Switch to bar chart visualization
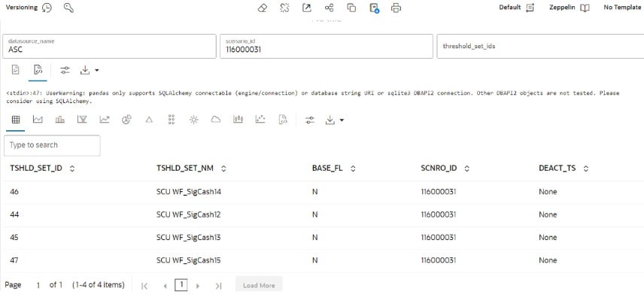Screen dimensions: 644x295 click(x=60, y=120)
